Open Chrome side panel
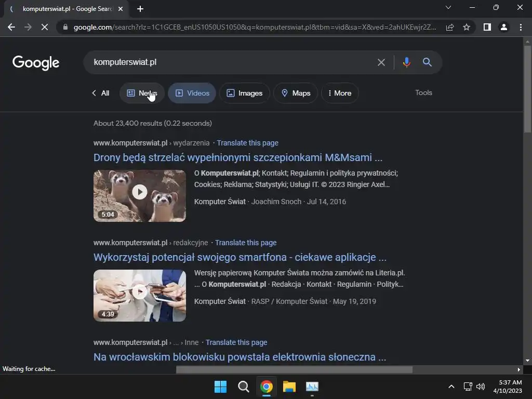Image resolution: width=532 pixels, height=399 pixels. click(487, 27)
